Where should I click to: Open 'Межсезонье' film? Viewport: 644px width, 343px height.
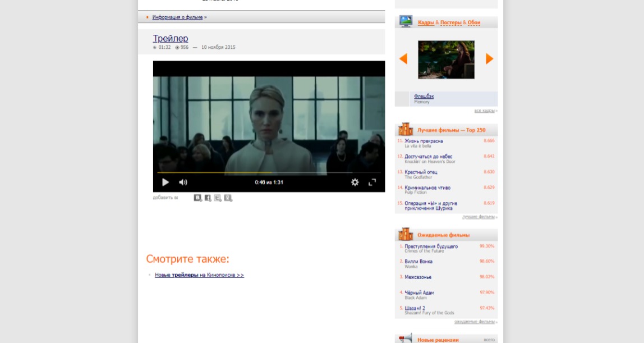(418, 277)
